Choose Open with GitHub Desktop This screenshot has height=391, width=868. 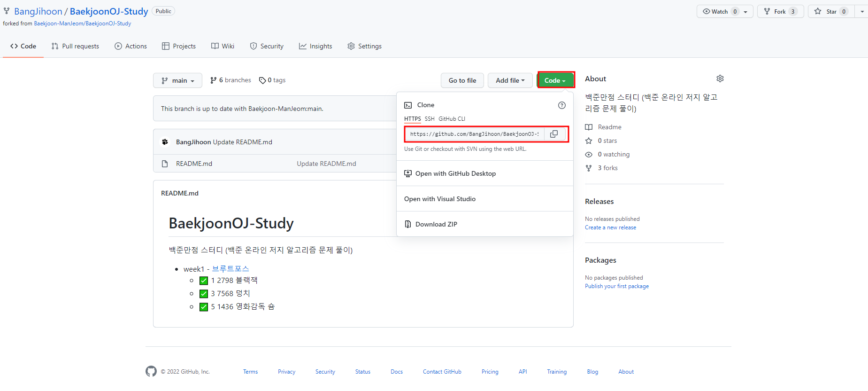(485, 173)
